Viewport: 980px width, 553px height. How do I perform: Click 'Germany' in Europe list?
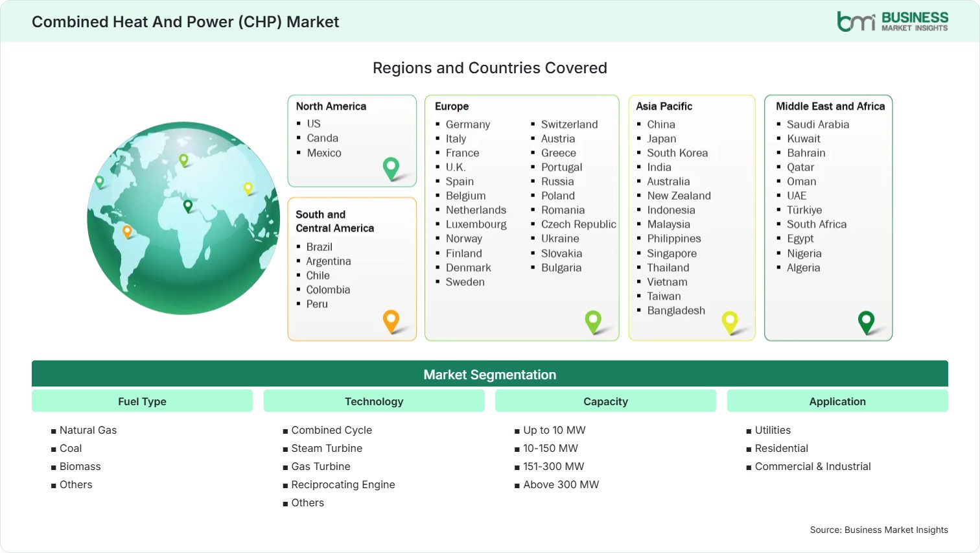[468, 124]
